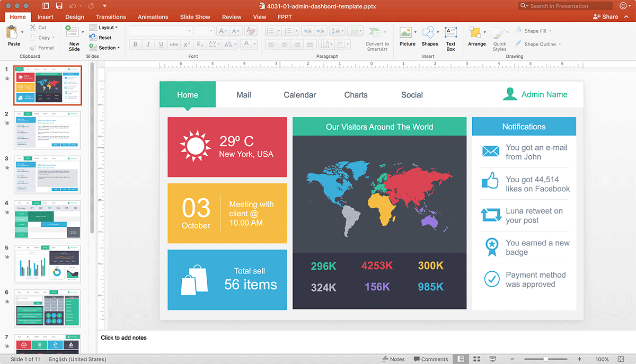
Task: Adjust the zoom slider handle
Action: [546, 359]
